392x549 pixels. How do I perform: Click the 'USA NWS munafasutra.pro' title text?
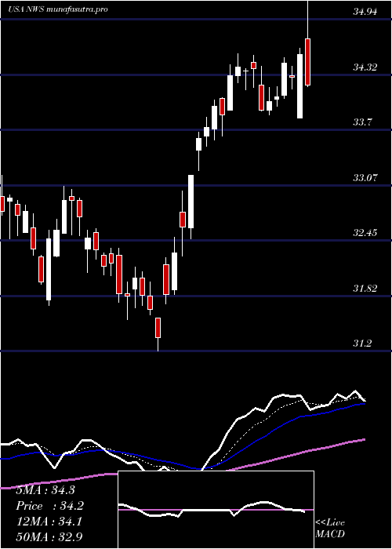(x=58, y=9)
